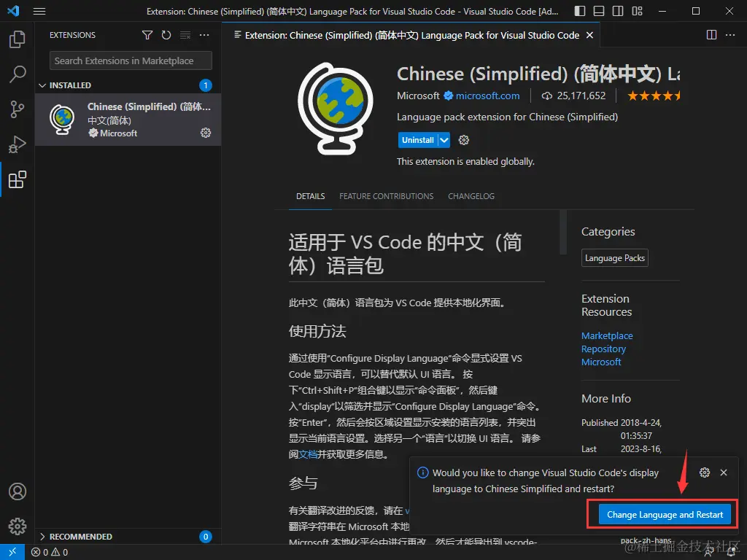
Task: Dismiss the language change notification
Action: (724, 472)
